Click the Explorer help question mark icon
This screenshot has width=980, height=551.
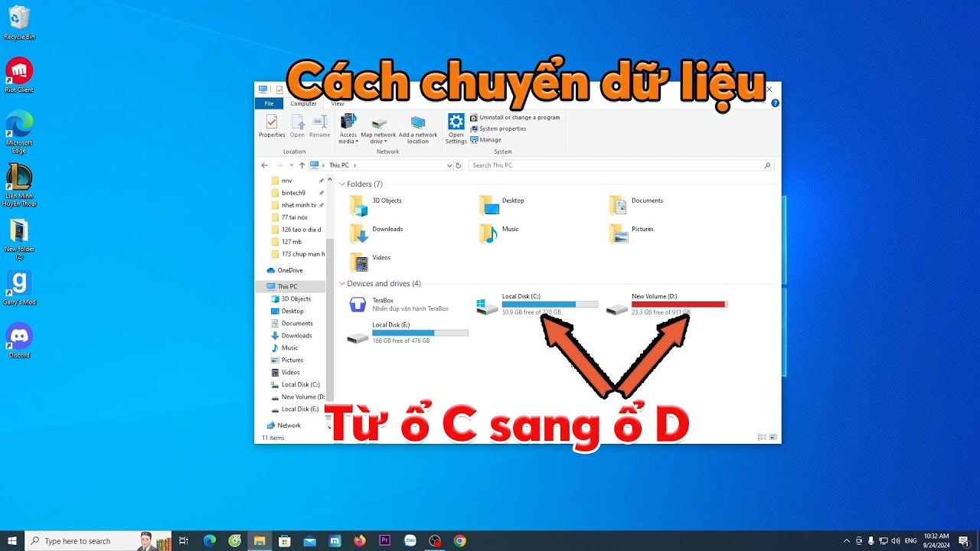pyautogui.click(x=775, y=103)
